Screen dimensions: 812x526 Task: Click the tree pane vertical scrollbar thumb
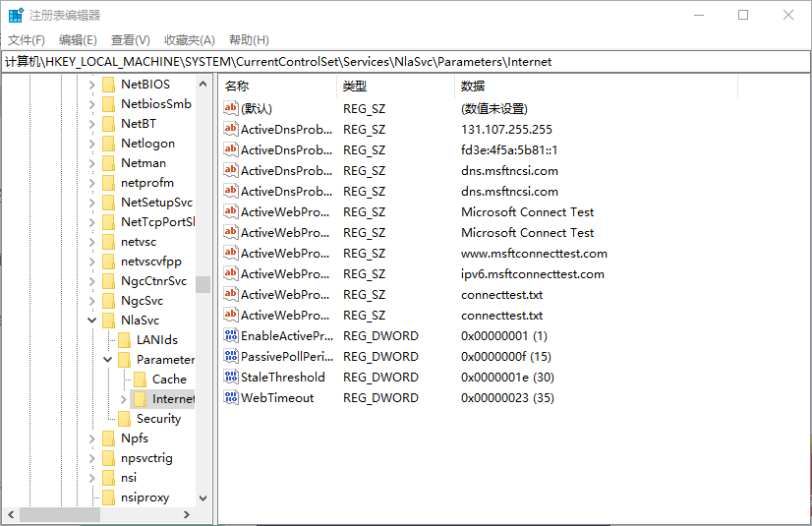pyautogui.click(x=203, y=284)
